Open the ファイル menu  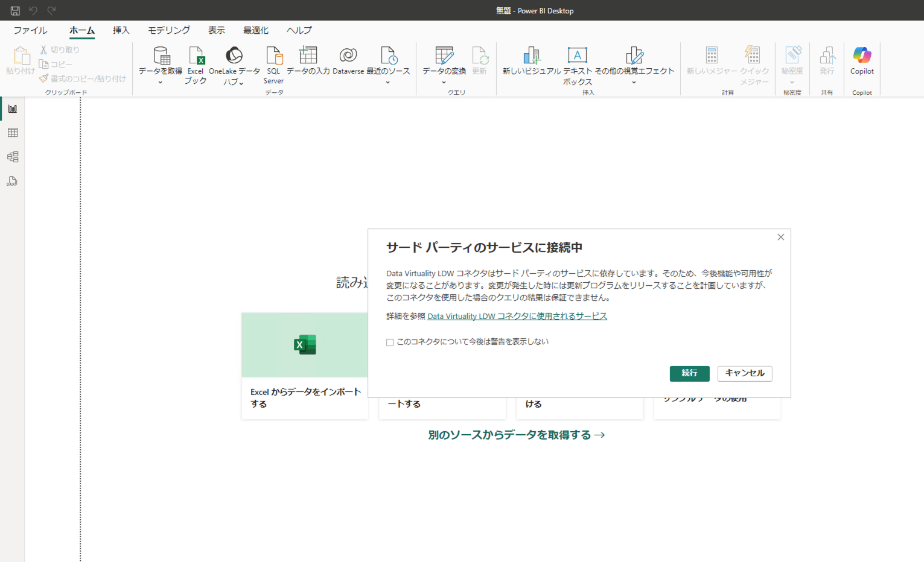30,30
